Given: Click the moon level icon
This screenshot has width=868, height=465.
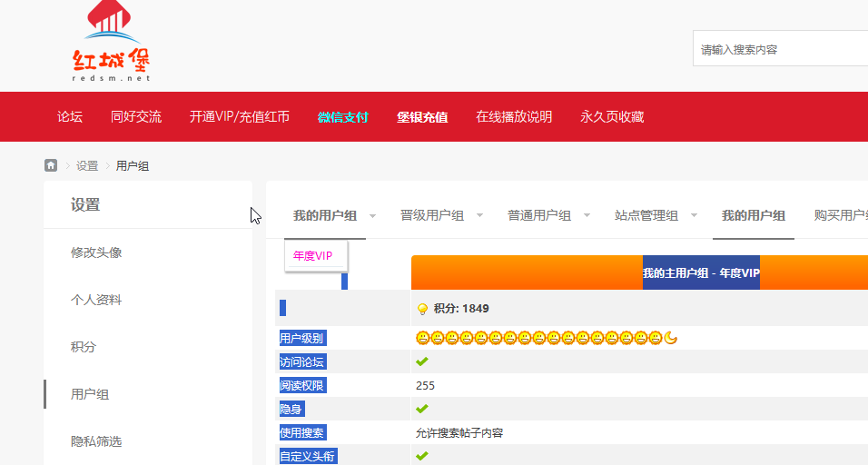Looking at the screenshot, I should coord(670,338).
